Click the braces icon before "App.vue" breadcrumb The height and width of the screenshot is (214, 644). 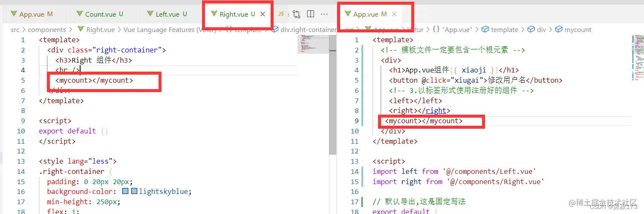436,30
